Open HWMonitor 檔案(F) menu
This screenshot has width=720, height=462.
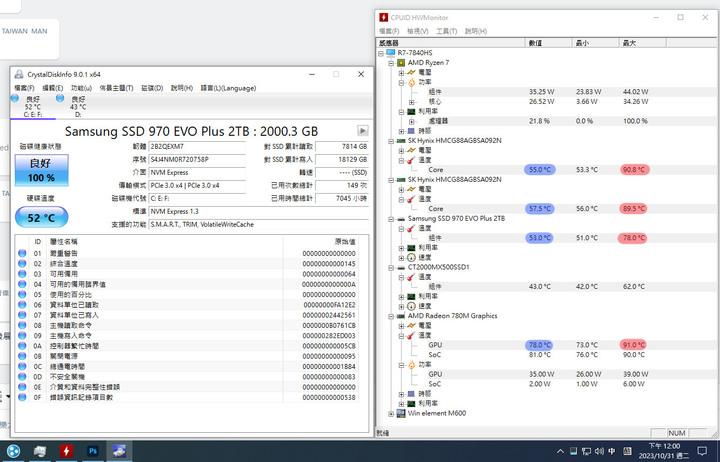click(389, 31)
